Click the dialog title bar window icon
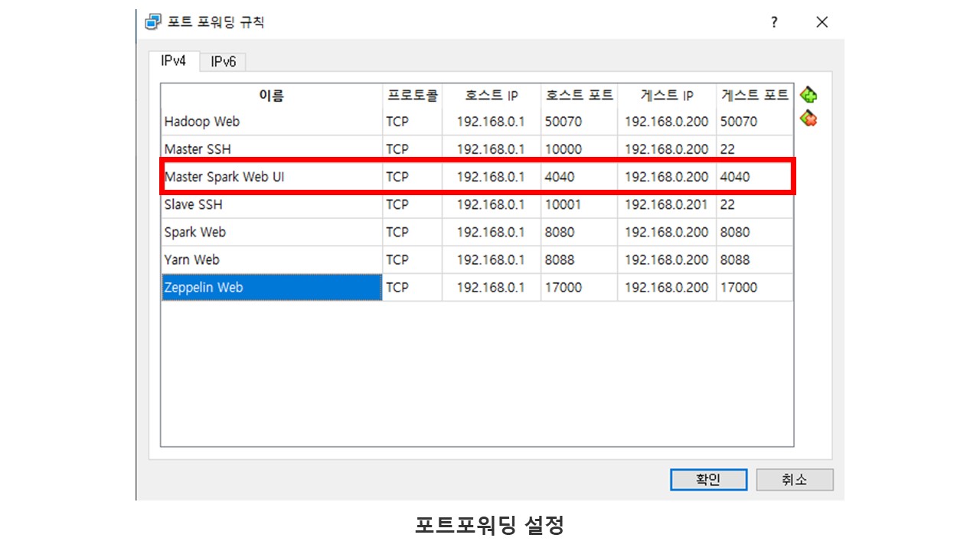 [152, 21]
